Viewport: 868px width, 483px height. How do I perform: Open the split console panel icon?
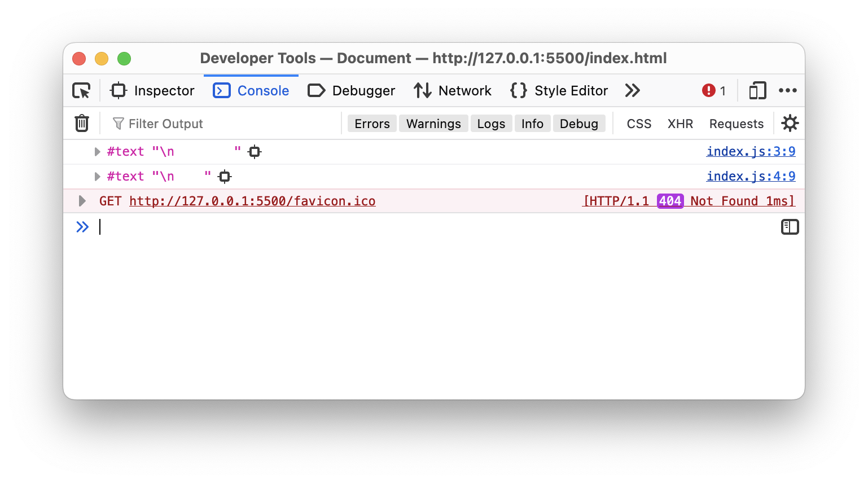coord(790,227)
